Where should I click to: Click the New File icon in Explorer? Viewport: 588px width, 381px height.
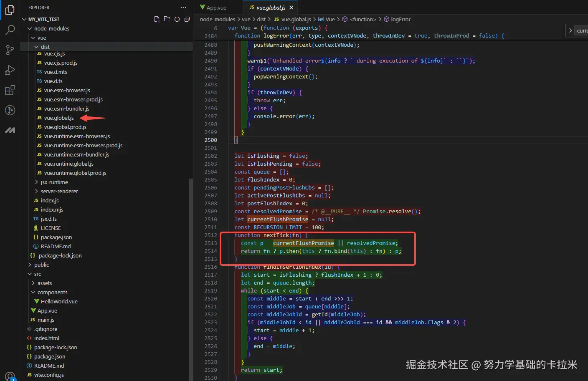click(157, 19)
